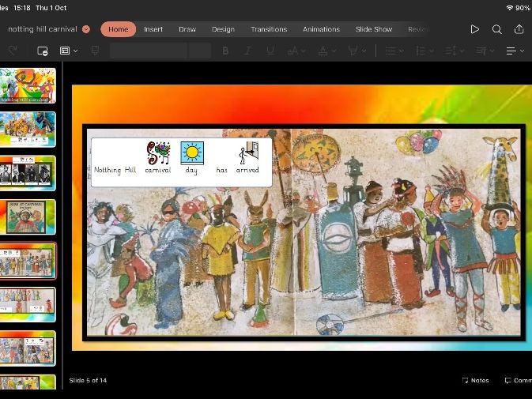Expand the layout dropdown chevron

click(76, 51)
